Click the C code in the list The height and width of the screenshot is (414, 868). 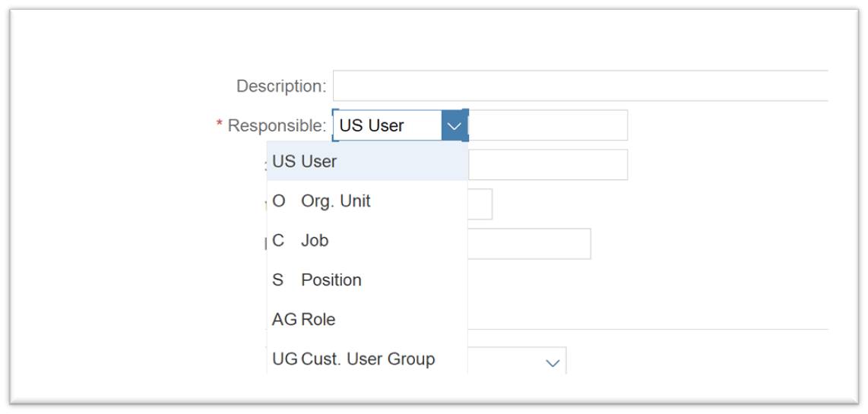(x=277, y=241)
